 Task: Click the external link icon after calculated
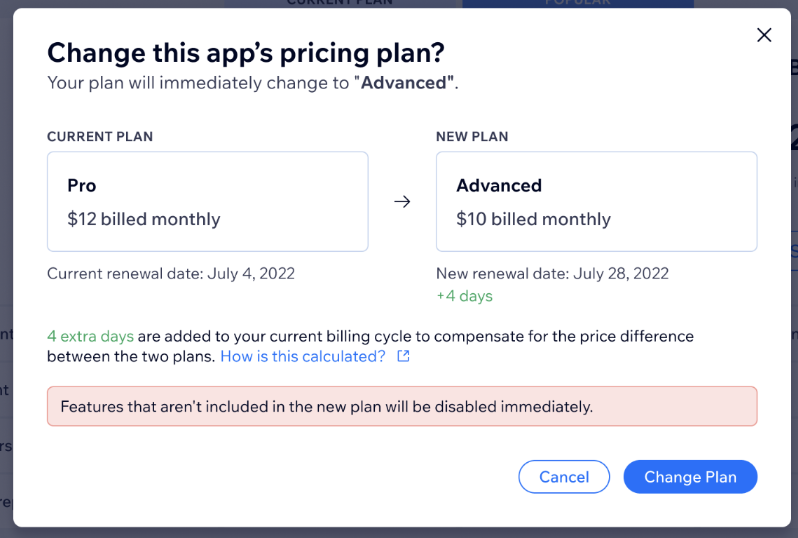403,356
